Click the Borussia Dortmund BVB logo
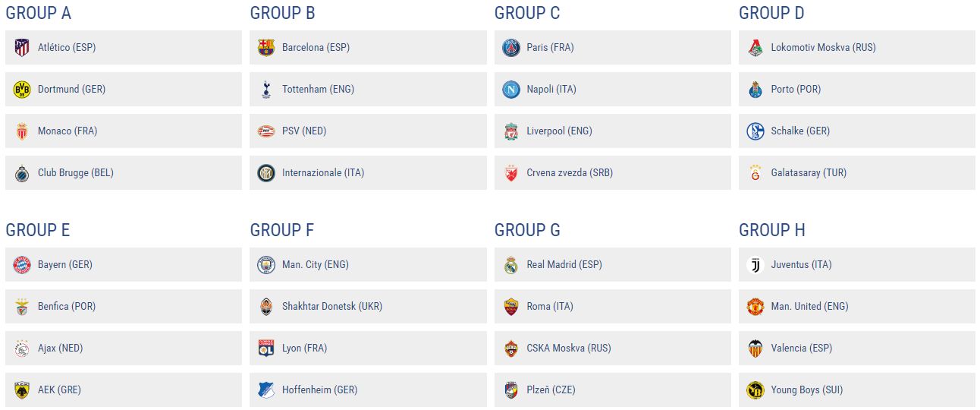The height and width of the screenshot is (410, 980). (x=21, y=90)
